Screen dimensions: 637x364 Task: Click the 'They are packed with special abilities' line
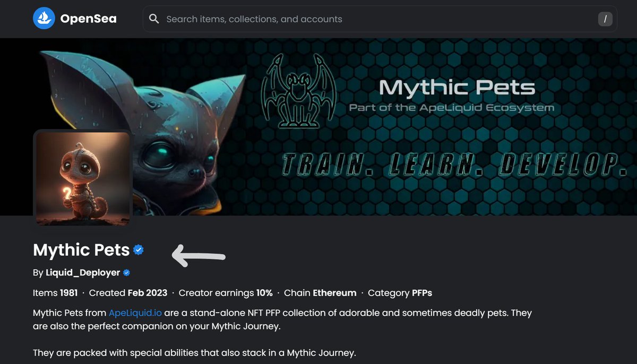click(x=194, y=352)
